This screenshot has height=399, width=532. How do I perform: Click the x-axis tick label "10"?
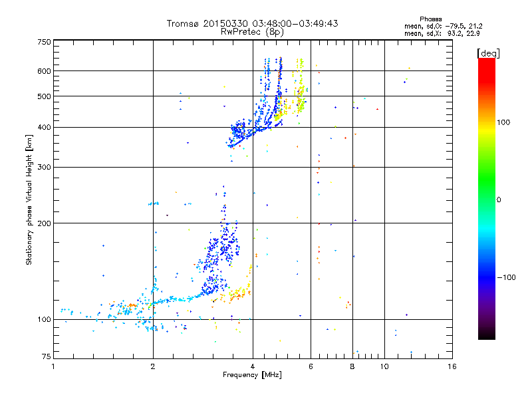coord(384,366)
